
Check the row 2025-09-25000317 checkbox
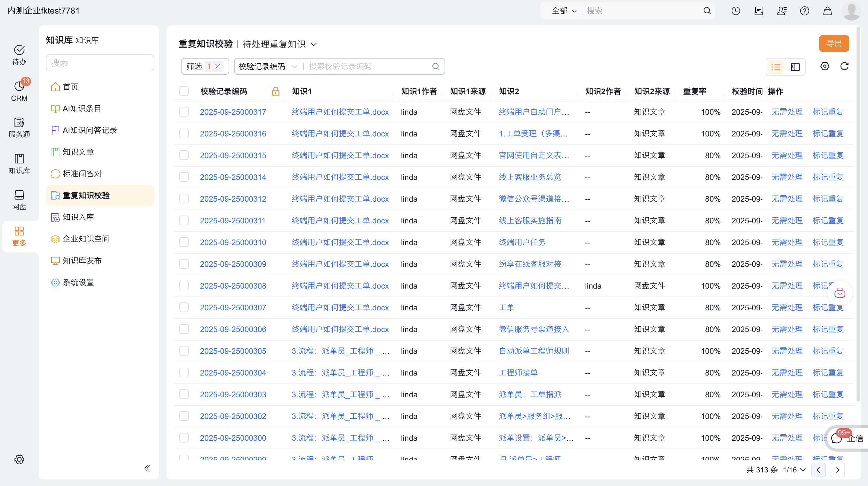pos(184,112)
